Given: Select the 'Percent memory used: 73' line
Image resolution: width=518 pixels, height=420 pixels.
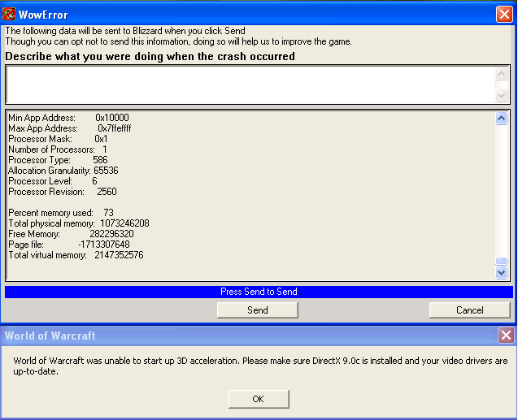Looking at the screenshot, I should pyautogui.click(x=61, y=213).
